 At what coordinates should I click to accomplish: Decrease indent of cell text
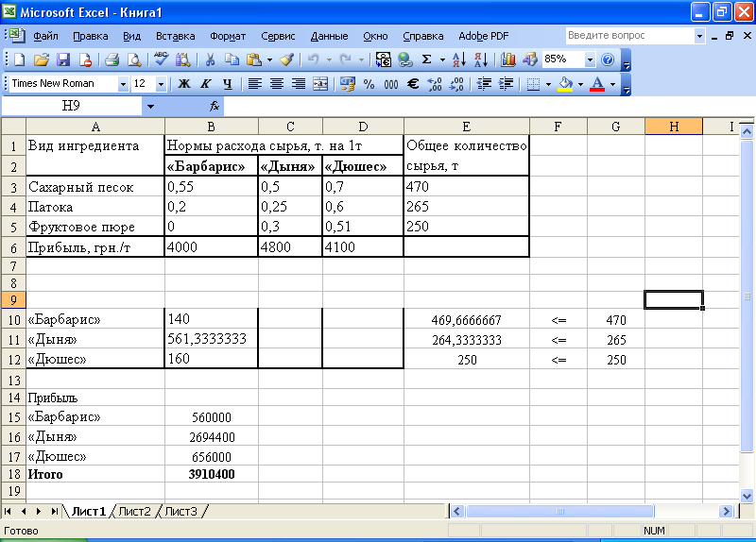point(484,84)
